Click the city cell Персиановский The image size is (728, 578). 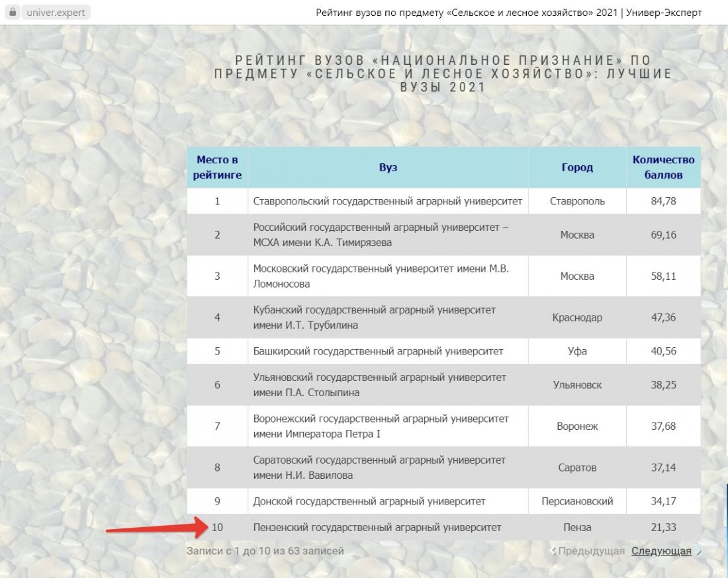pos(577,501)
